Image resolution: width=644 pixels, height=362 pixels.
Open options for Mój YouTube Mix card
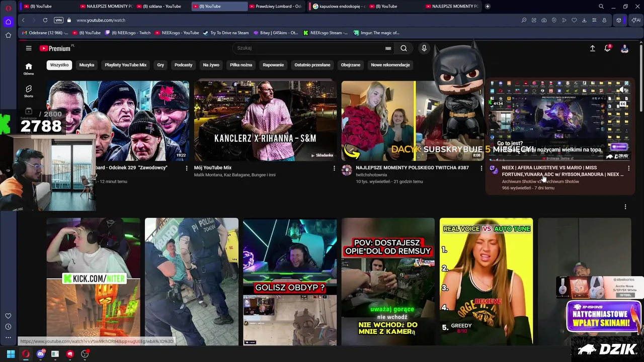pyautogui.click(x=334, y=168)
